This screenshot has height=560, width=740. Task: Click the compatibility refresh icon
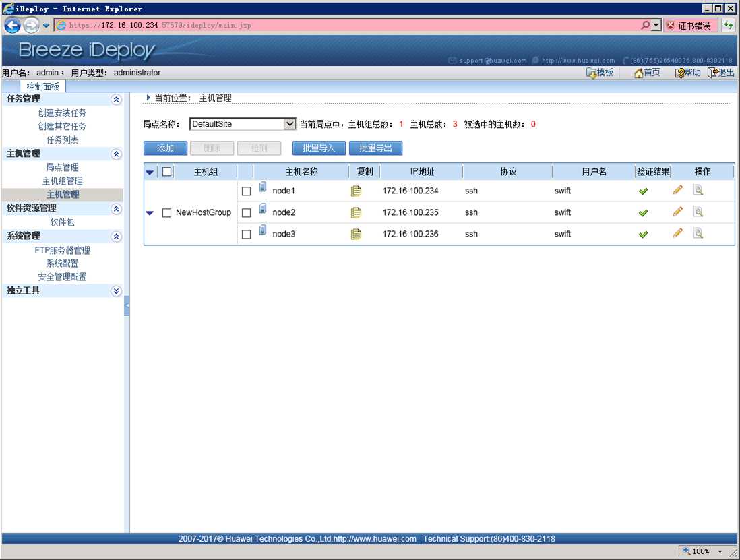(728, 26)
